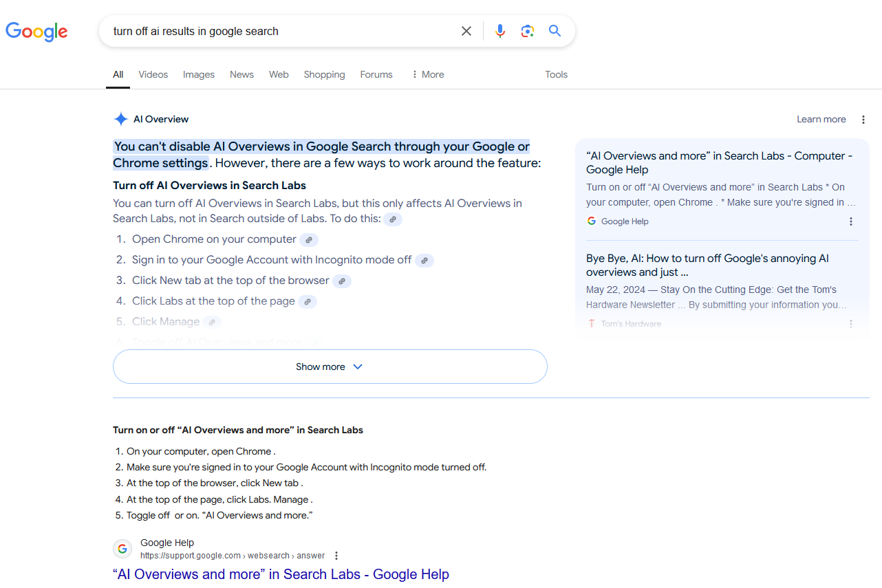This screenshot has width=882, height=588.
Task: Open link chip beside 'Open Chrome on your computer'
Action: click(x=309, y=240)
